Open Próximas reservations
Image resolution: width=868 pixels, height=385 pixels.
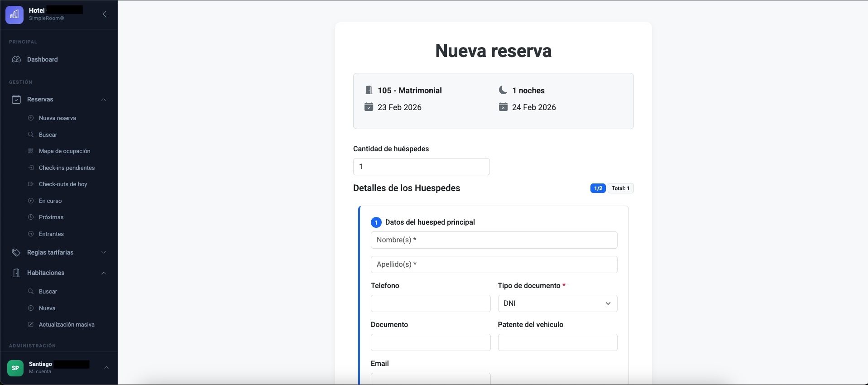[x=51, y=217]
